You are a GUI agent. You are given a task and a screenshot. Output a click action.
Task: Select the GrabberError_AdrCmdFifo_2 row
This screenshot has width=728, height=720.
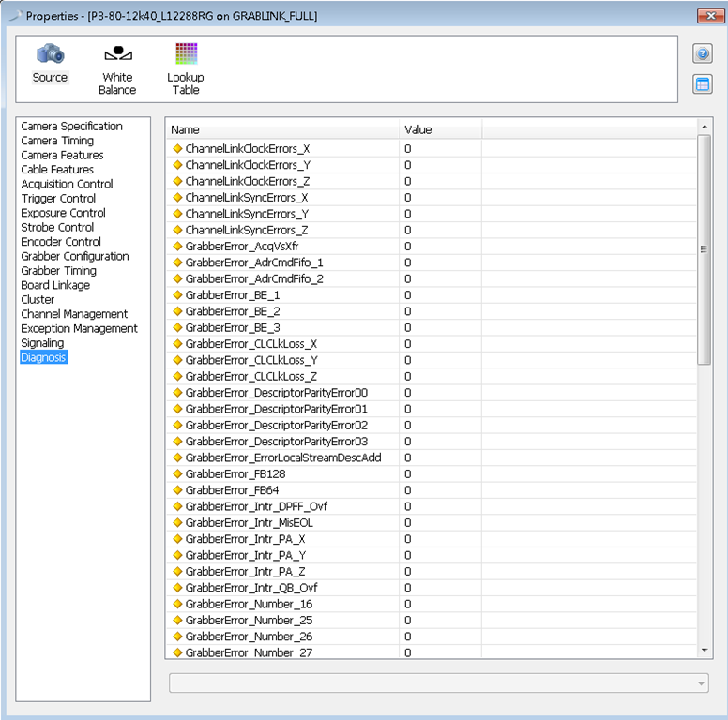[432, 278]
